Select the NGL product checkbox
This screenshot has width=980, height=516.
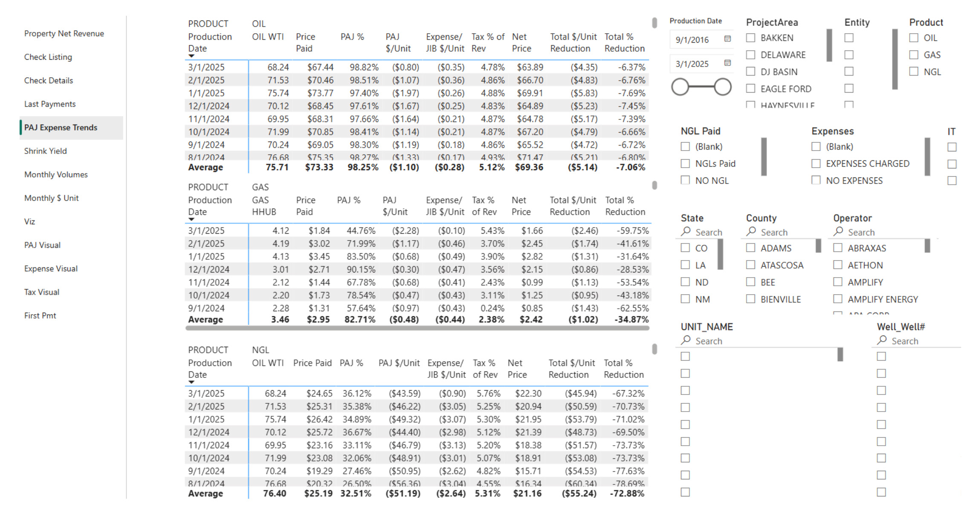pos(914,72)
